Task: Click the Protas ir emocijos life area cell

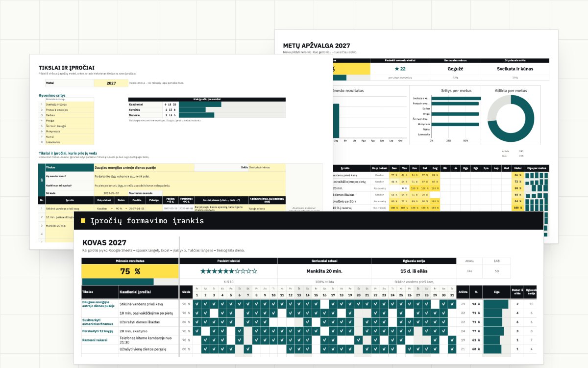Action: click(x=70, y=110)
